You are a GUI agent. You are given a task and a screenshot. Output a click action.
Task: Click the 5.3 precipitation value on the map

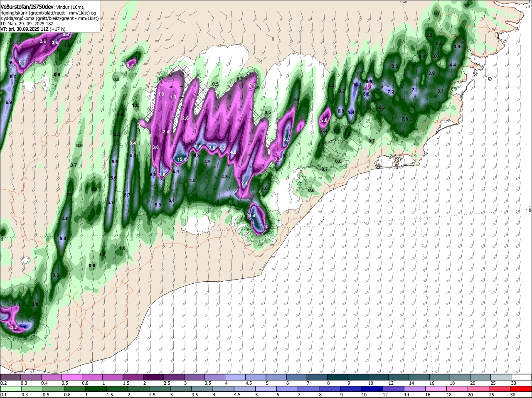click(133, 155)
